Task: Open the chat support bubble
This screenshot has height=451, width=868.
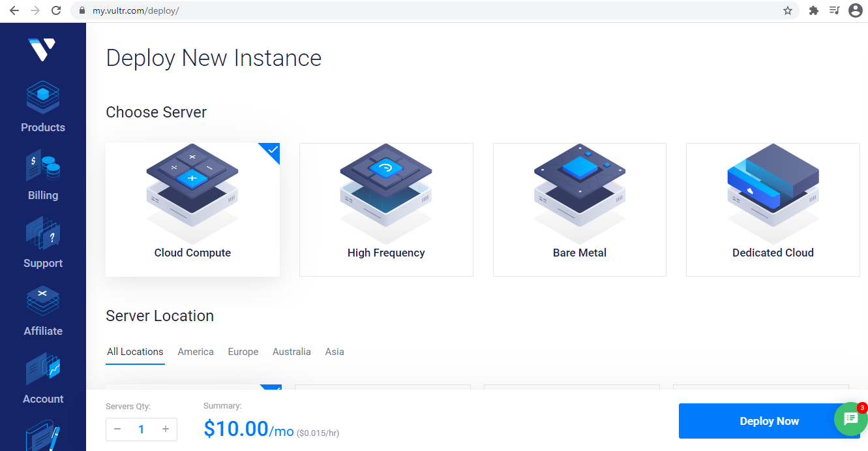Action: click(x=850, y=419)
